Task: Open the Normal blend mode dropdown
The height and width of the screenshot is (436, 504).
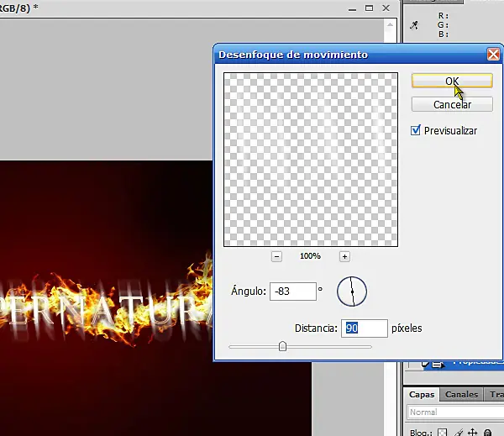Action: click(456, 412)
